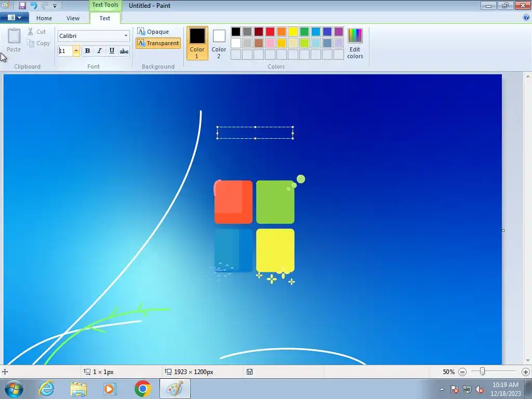532x399 pixels.
Task: Click the canvas right-edge resize handle
Action: (x=503, y=230)
